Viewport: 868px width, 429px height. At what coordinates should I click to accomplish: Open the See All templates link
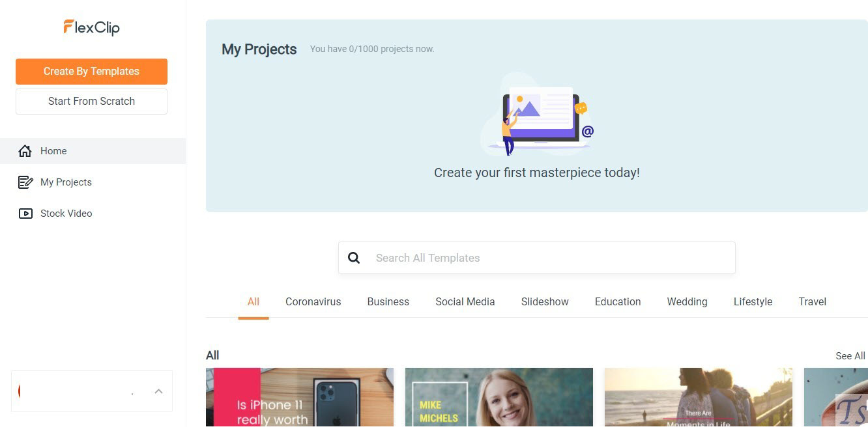[850, 355]
